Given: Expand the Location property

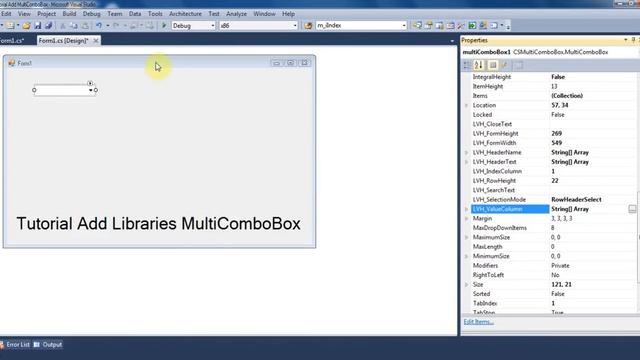Looking at the screenshot, I should point(467,105).
